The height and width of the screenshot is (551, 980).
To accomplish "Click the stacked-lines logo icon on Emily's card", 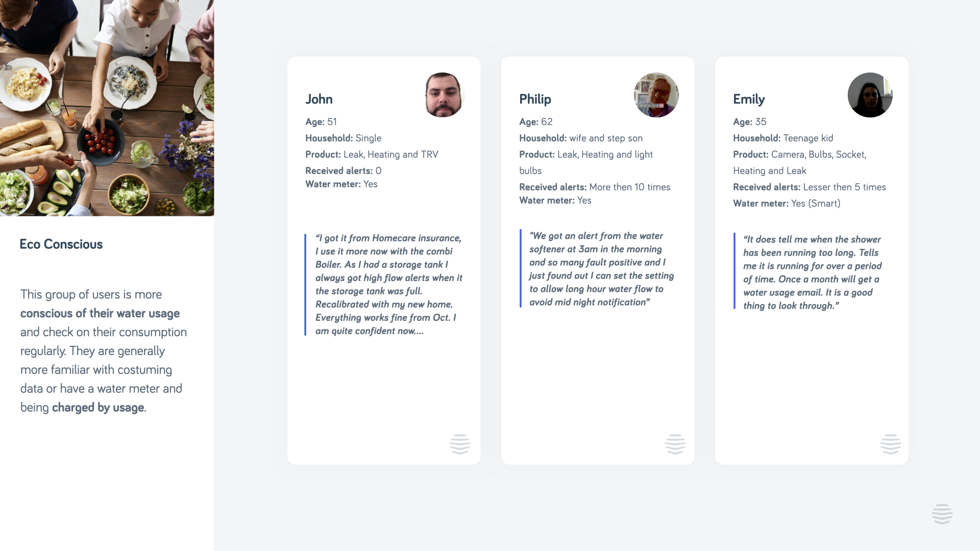I will click(x=890, y=444).
